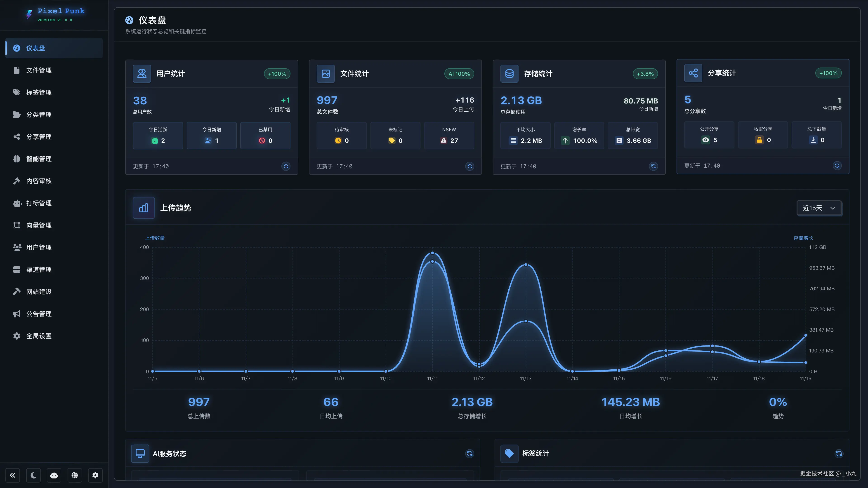868x488 pixels.
Task: Click refresh icon in 分享统计 card
Action: click(x=837, y=165)
